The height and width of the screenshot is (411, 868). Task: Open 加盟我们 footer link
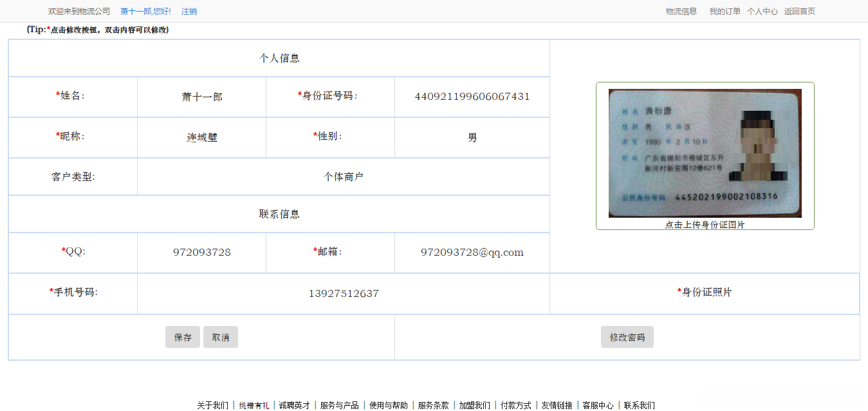click(475, 405)
